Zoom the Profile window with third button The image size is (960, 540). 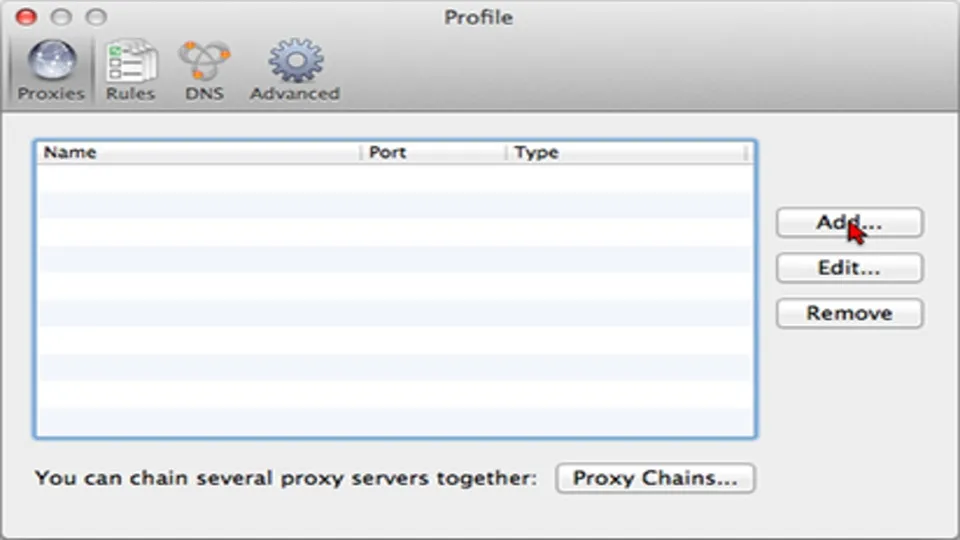coord(95,18)
